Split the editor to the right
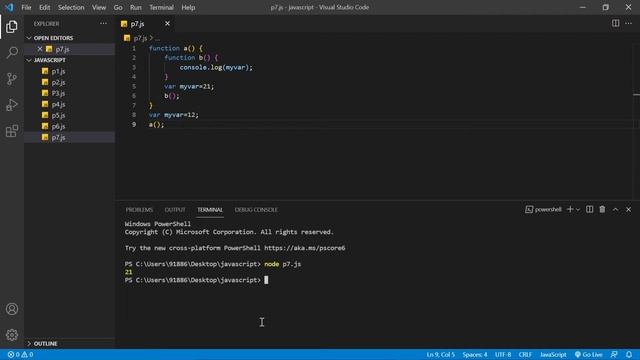This screenshot has height=360, width=640. 616,23
